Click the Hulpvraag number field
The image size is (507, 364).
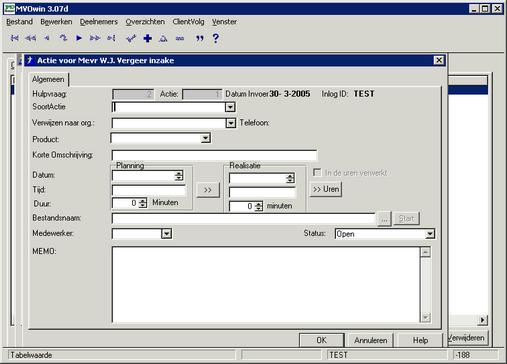tap(133, 94)
